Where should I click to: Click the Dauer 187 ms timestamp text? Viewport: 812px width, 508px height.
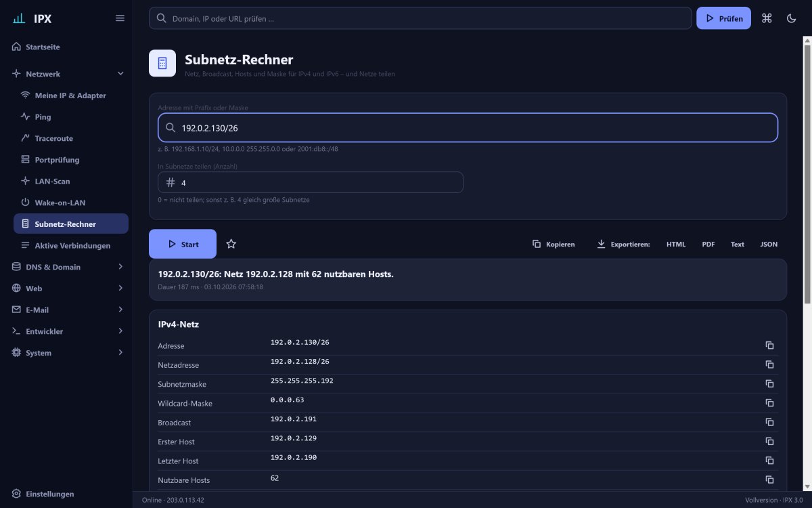tap(210, 287)
